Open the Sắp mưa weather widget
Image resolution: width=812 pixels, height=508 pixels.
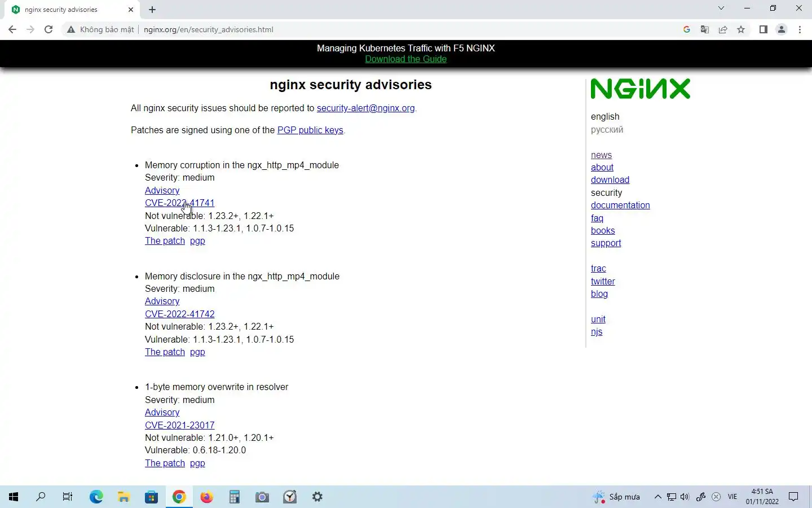coord(616,497)
